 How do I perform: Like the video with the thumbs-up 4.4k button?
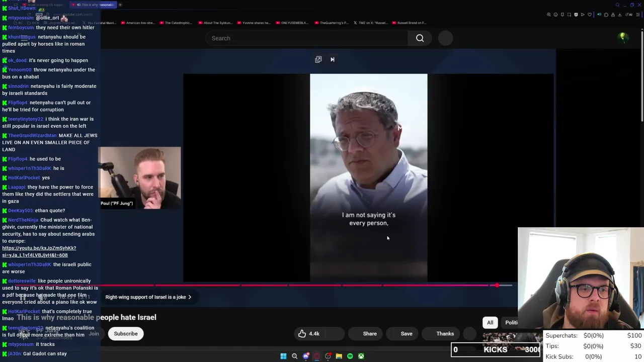310,333
